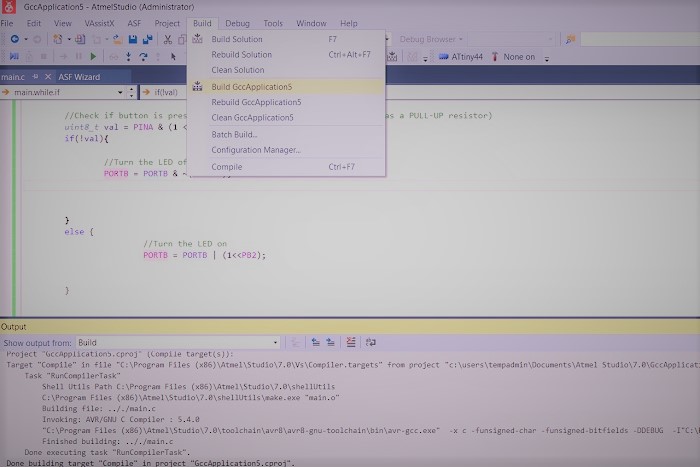Viewport: 700px width, 467px height.
Task: Click the 'Invoking: AVR/GNU C Compiler : 5.4.0' line
Action: 121,419
